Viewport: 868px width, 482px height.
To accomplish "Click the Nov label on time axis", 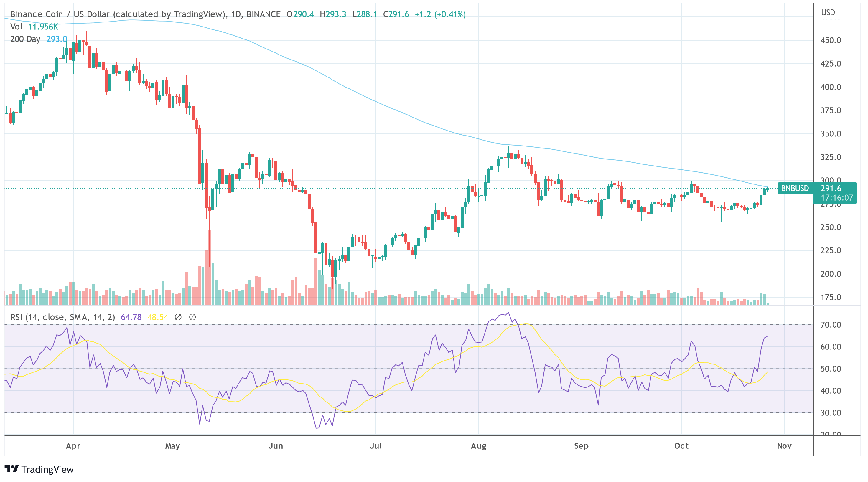I will 784,446.
